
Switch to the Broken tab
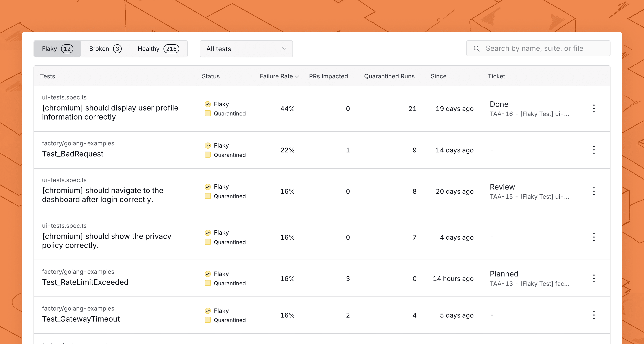pos(105,49)
